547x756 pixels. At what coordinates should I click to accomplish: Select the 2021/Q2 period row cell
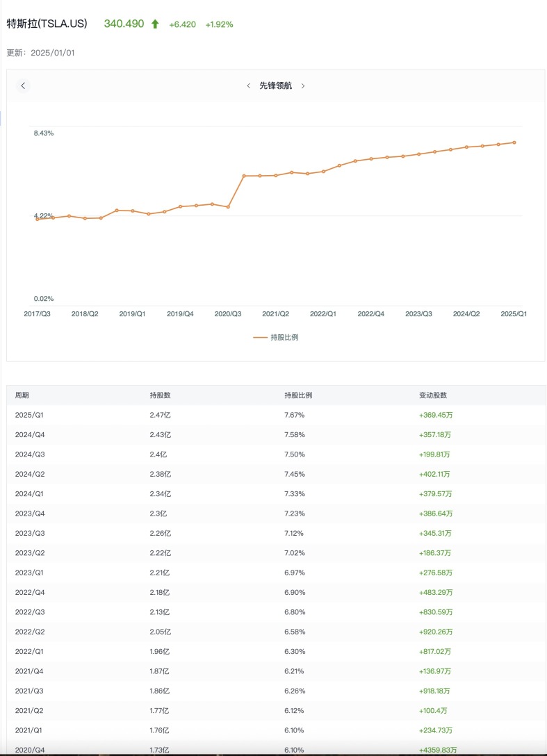coord(29,711)
